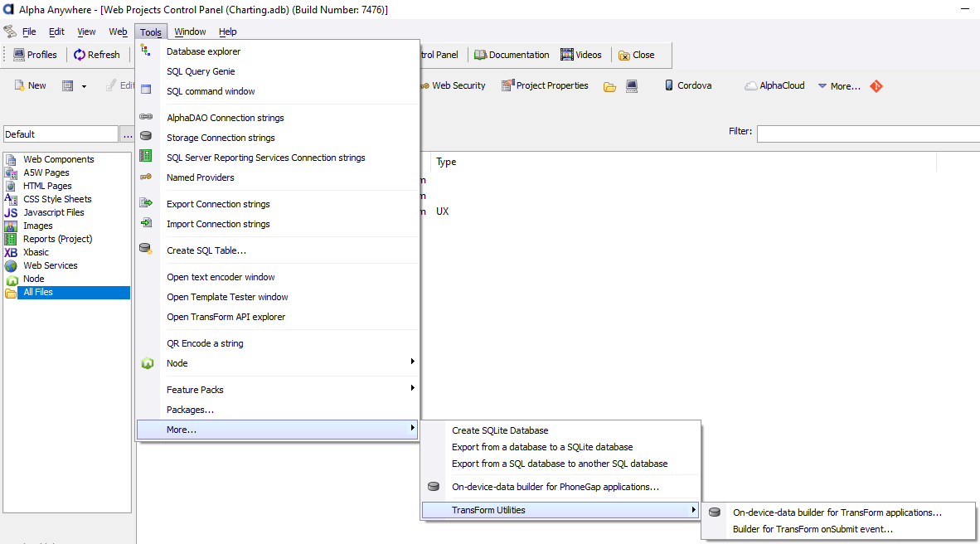Select Xbasic category
The image size is (980, 544).
click(36, 252)
